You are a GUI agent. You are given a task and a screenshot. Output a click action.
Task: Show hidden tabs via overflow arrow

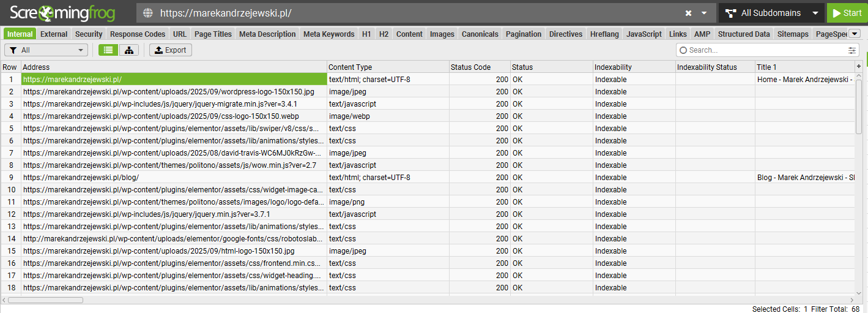(855, 34)
